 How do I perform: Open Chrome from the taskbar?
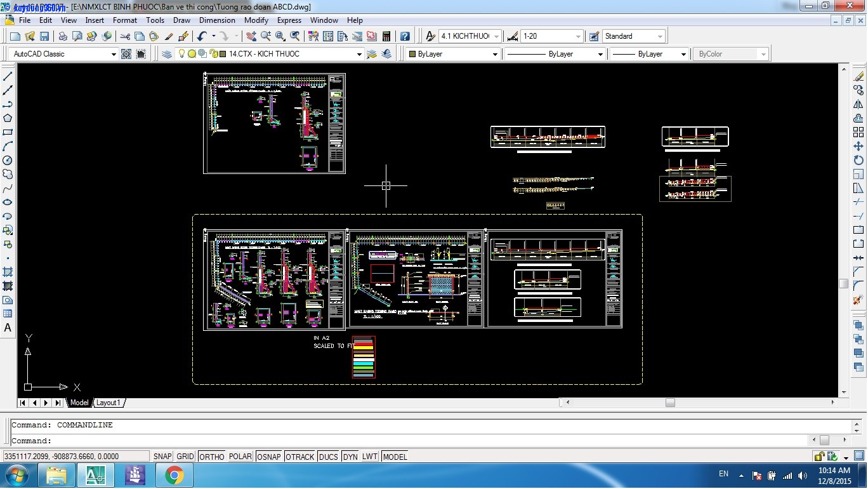click(x=174, y=475)
